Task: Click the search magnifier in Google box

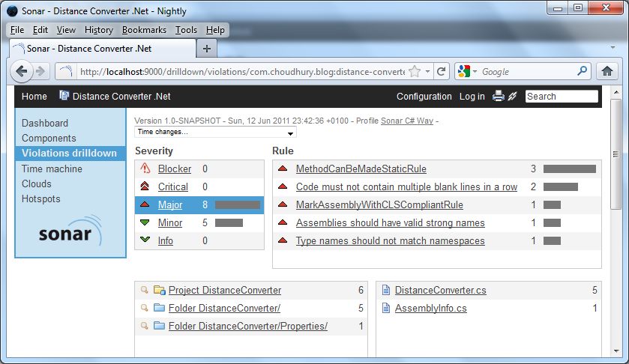Action: pos(582,71)
